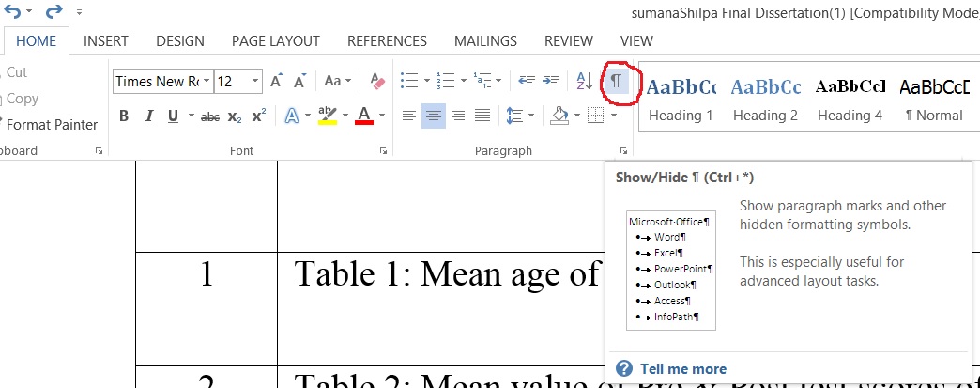This screenshot has width=980, height=388.
Task: Open Clipboard pane launcher
Action: [x=99, y=151]
